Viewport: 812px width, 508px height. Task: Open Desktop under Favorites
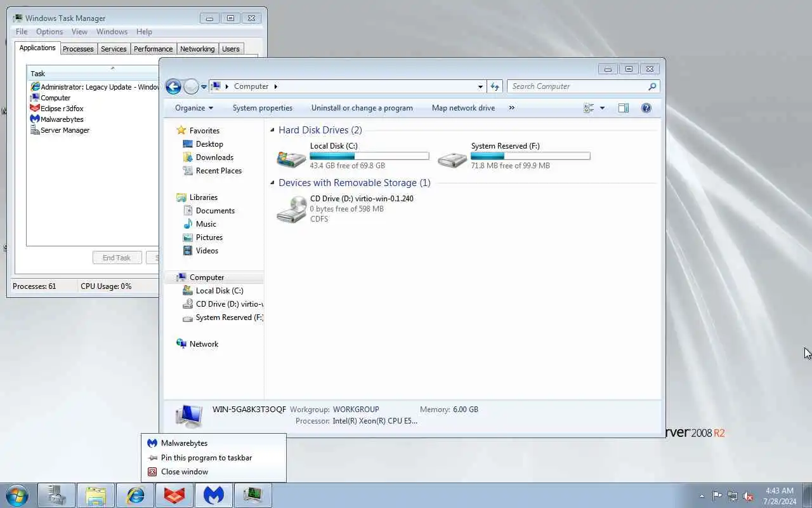(209, 144)
